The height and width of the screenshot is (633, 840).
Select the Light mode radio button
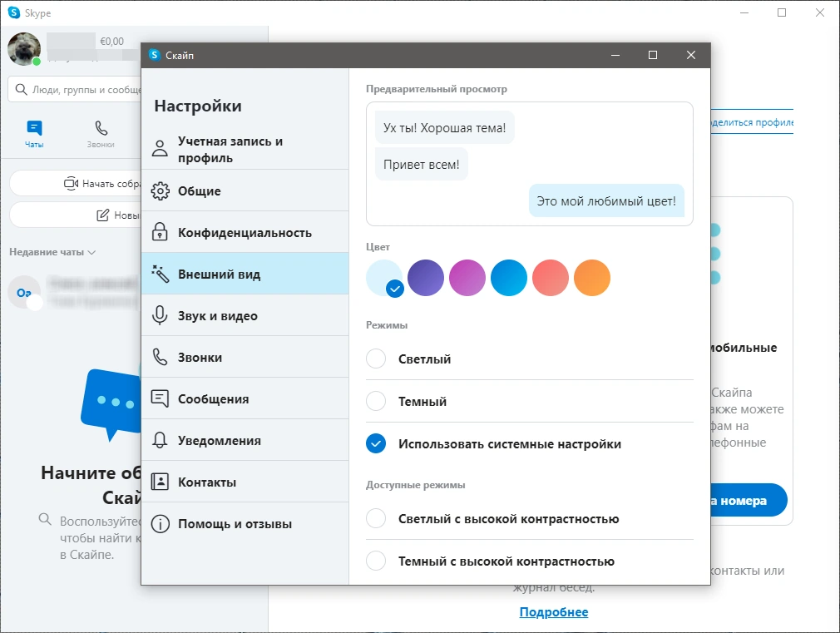376,359
